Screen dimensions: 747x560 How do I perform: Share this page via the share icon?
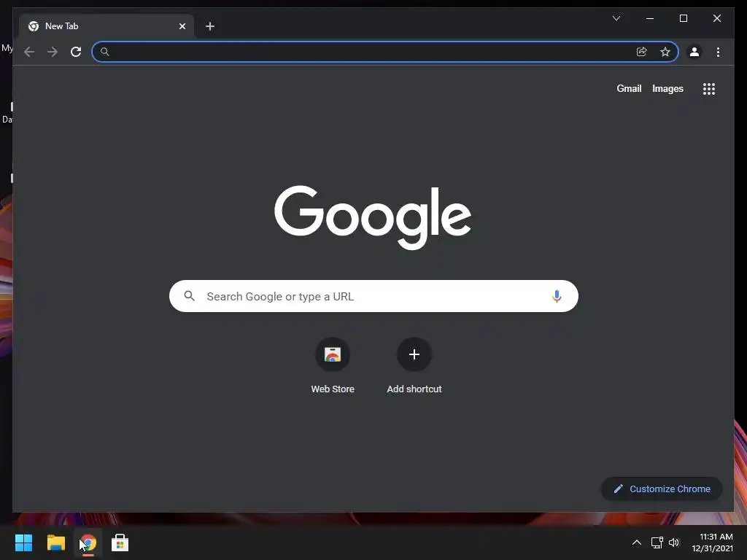[642, 52]
